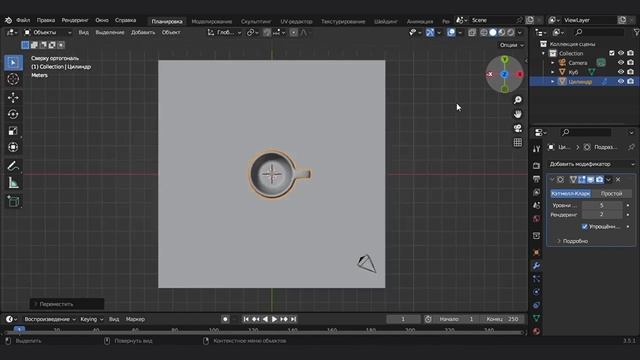Open the Файл menu
640x360 pixels.
point(23,20)
